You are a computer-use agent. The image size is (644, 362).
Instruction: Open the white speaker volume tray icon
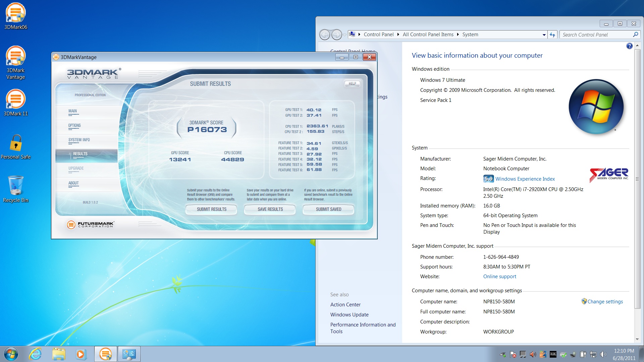(x=603, y=354)
